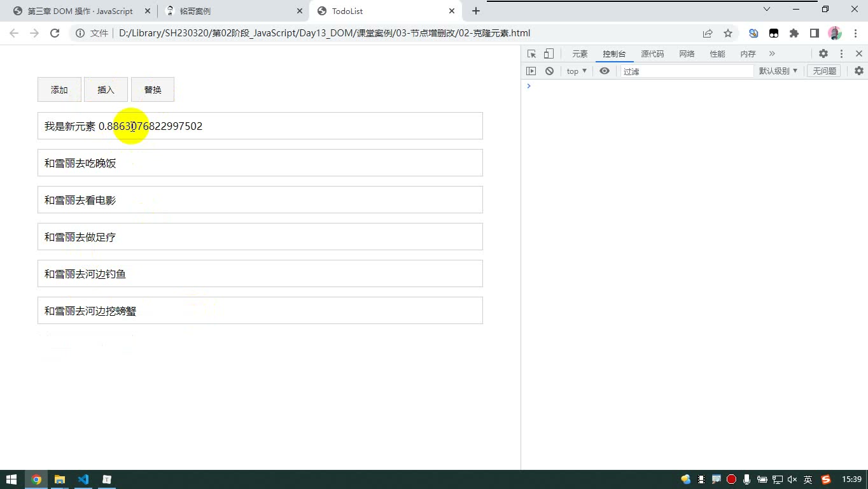Open the Chrome three-dot menu
Screen dimensions: 868x489
point(855,33)
